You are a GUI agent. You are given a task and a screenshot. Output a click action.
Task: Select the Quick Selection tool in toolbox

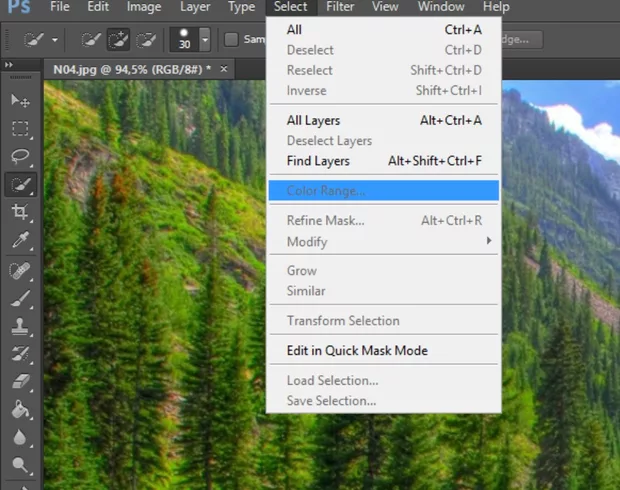(x=21, y=184)
